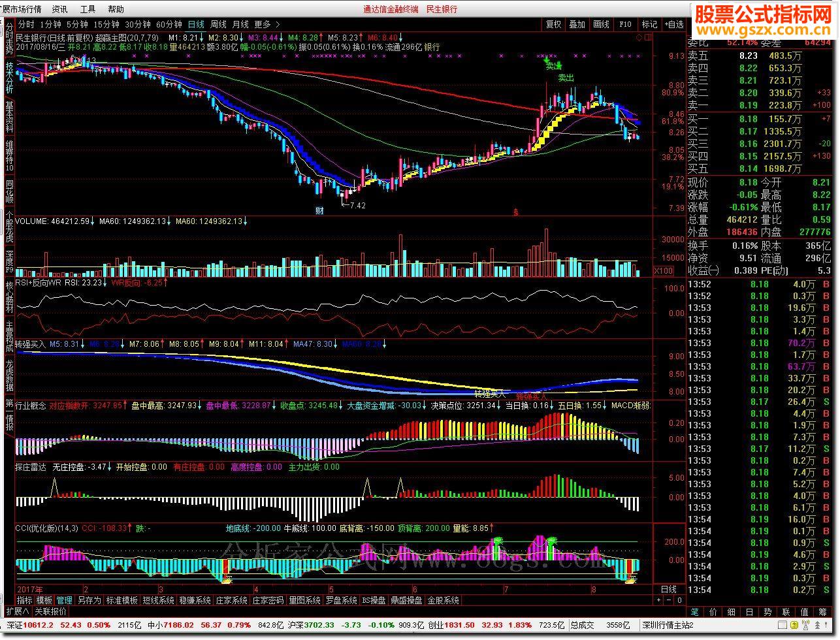Open the 转强买入 indicator header

(x=30, y=344)
